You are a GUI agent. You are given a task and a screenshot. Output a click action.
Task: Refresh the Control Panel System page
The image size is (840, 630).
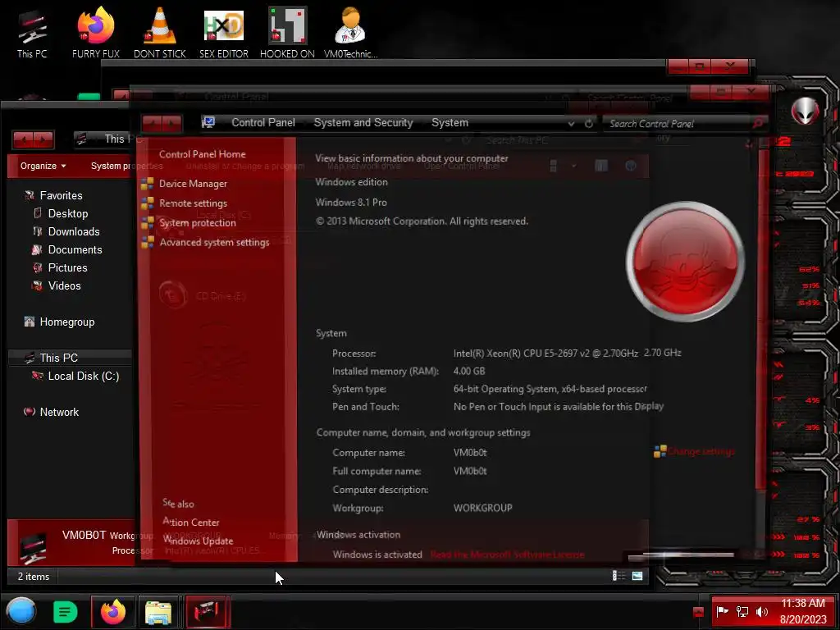[588, 123]
